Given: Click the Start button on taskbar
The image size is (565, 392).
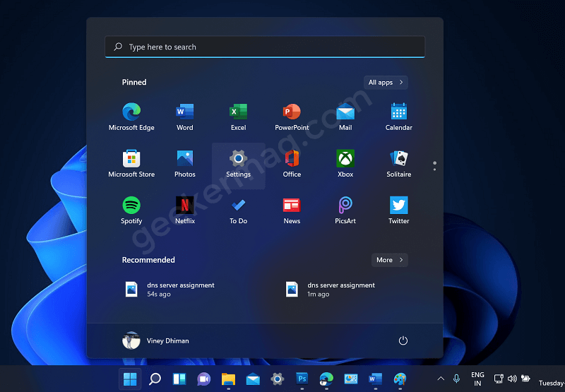Looking at the screenshot, I should point(130,379).
